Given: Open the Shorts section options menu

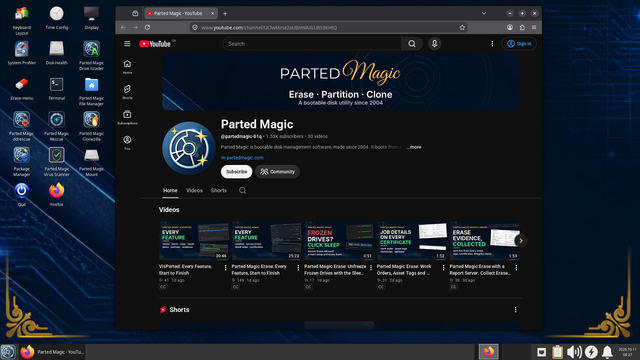Looking at the screenshot, I should pos(516,310).
